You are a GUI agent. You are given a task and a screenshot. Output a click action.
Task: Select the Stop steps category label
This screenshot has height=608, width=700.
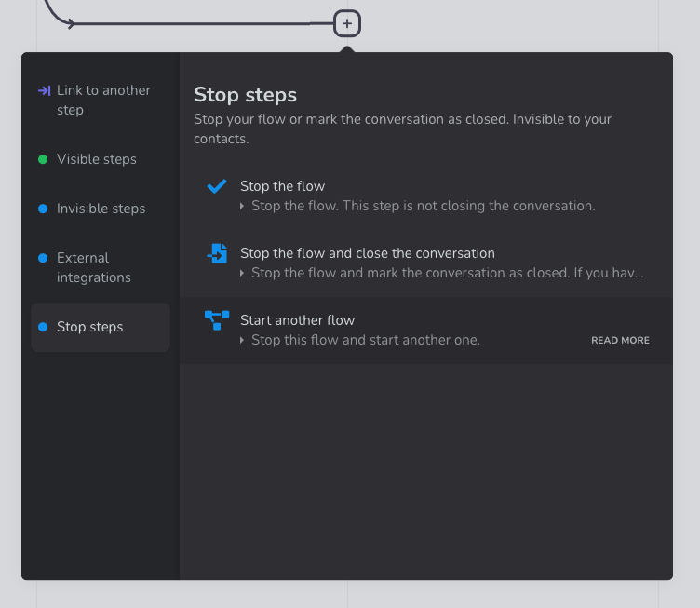click(89, 327)
